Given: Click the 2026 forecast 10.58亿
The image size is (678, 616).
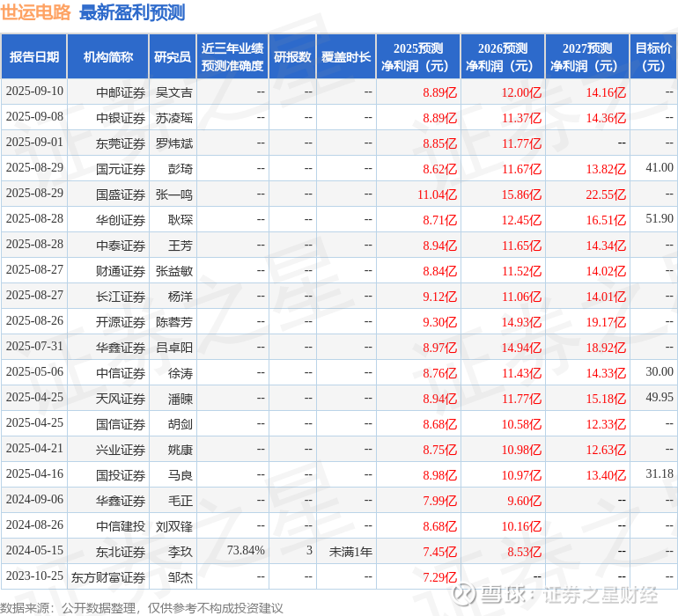Looking at the screenshot, I should click(x=521, y=424).
